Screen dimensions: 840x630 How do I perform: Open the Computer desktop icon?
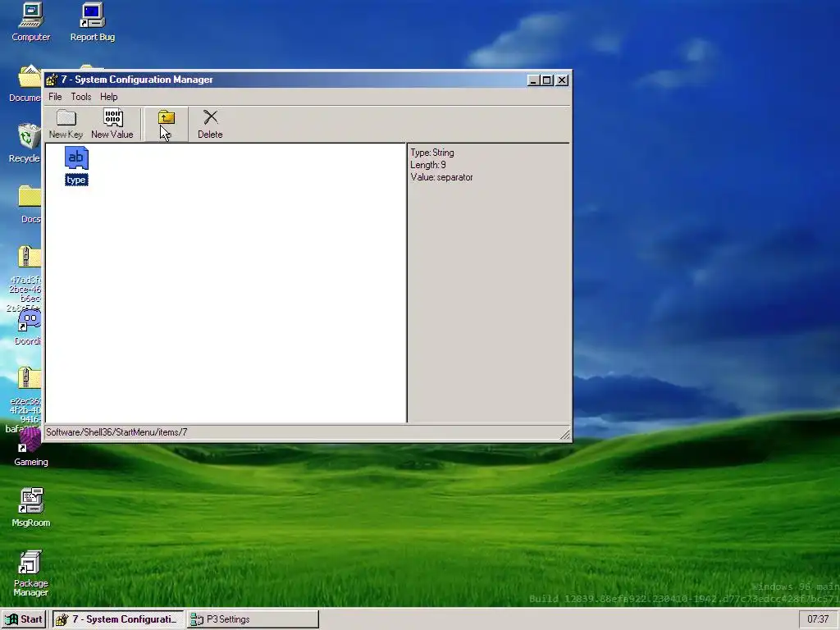pyautogui.click(x=31, y=22)
